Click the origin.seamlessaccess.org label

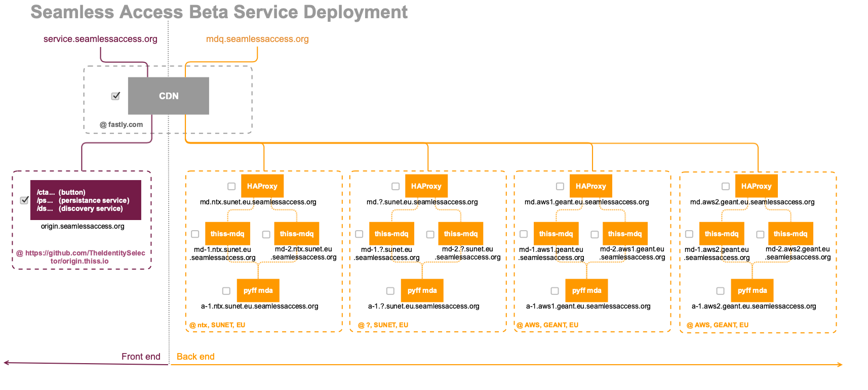click(x=83, y=226)
